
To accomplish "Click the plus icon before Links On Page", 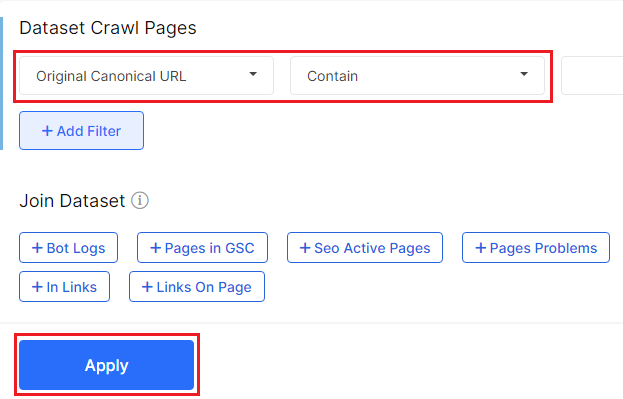I will point(147,287).
